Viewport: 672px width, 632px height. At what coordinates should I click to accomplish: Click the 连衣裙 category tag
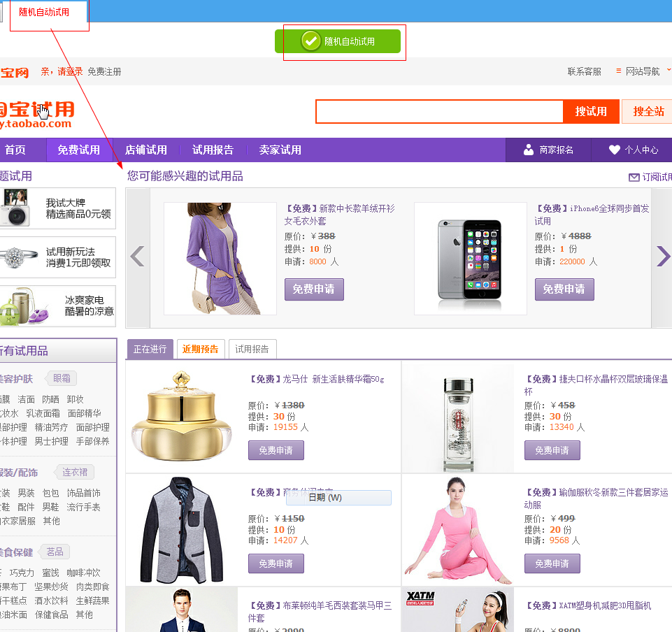point(75,472)
